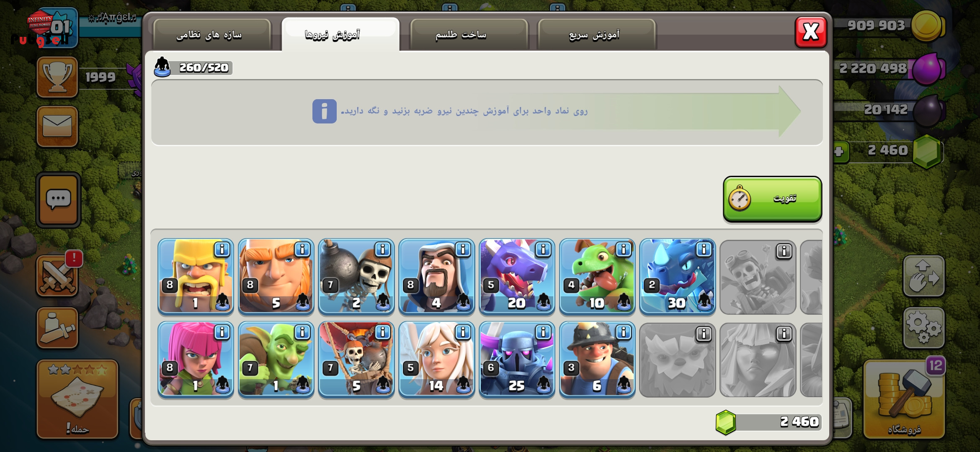Open the chat speech bubble panel
The height and width of the screenshot is (452, 980).
(x=58, y=200)
